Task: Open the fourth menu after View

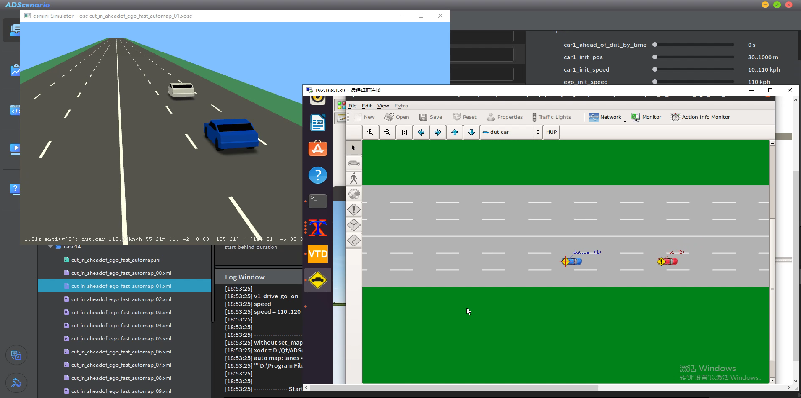Action: 402,106
